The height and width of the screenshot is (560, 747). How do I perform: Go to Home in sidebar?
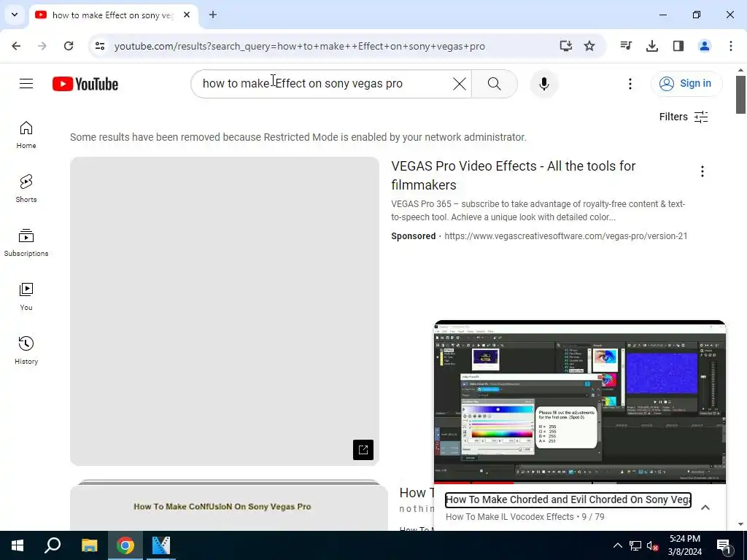tap(26, 135)
